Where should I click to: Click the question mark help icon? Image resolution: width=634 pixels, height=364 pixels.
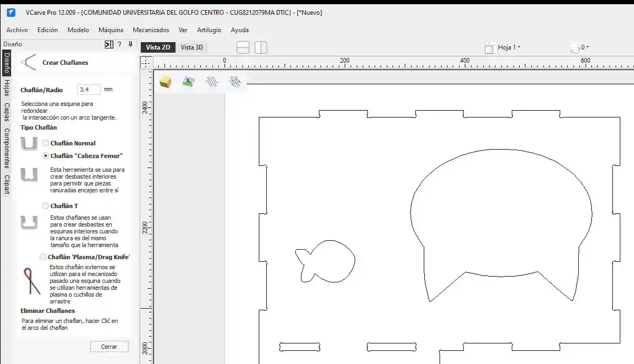click(x=120, y=45)
